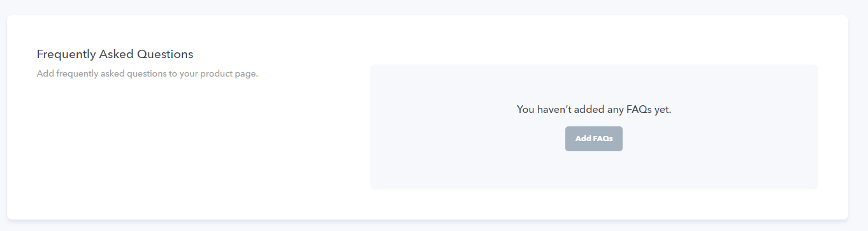
Task: Open the FAQ editor via Add FAQs
Action: (x=593, y=138)
